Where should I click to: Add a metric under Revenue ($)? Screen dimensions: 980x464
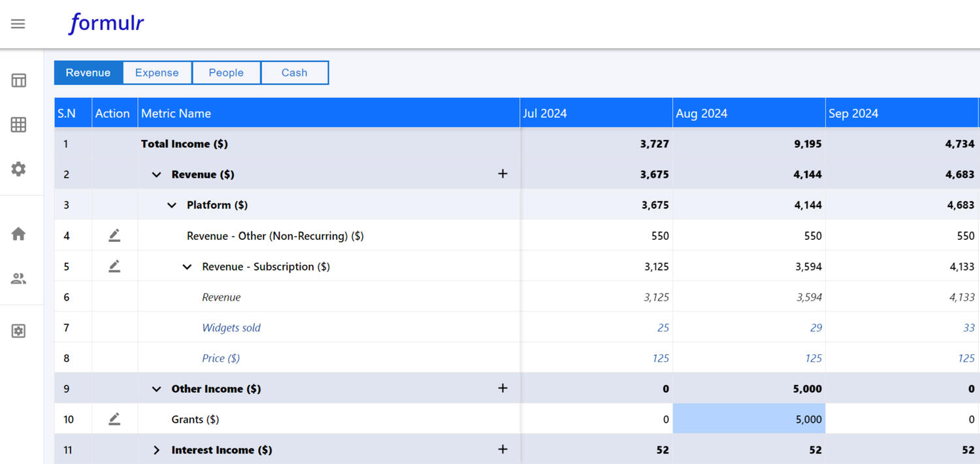502,174
